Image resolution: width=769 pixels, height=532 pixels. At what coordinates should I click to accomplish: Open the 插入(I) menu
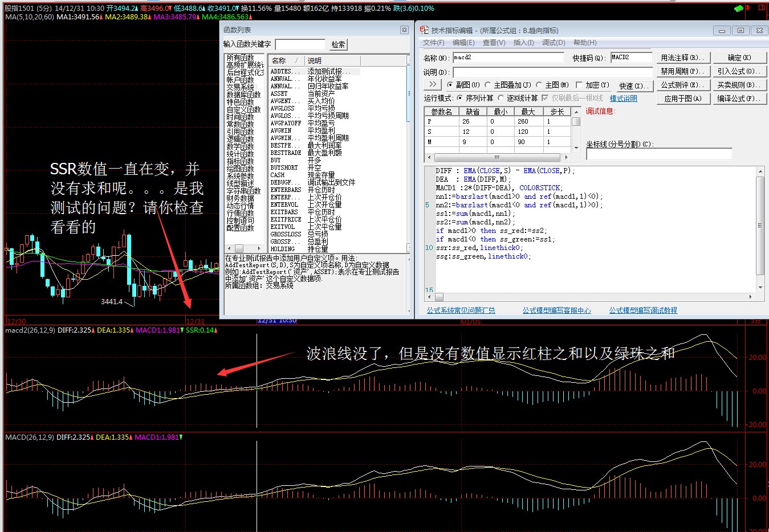coord(524,43)
